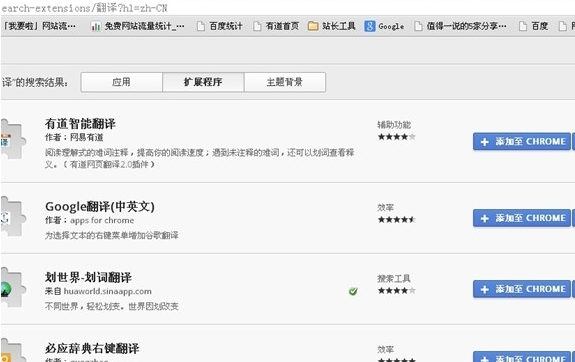Click the plus icon on 划世界-划词翻译 add button
Screen dimensions: 575x362
pyautogui.click(x=484, y=289)
